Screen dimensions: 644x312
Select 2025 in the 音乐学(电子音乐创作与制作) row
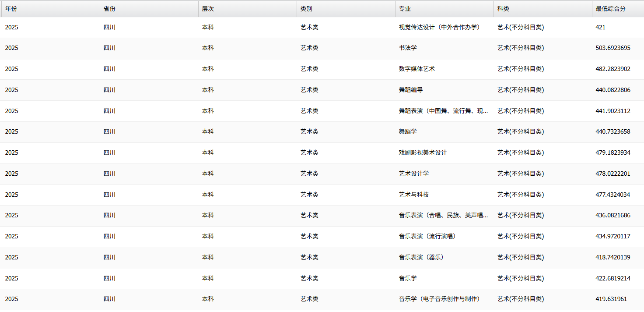click(12, 299)
